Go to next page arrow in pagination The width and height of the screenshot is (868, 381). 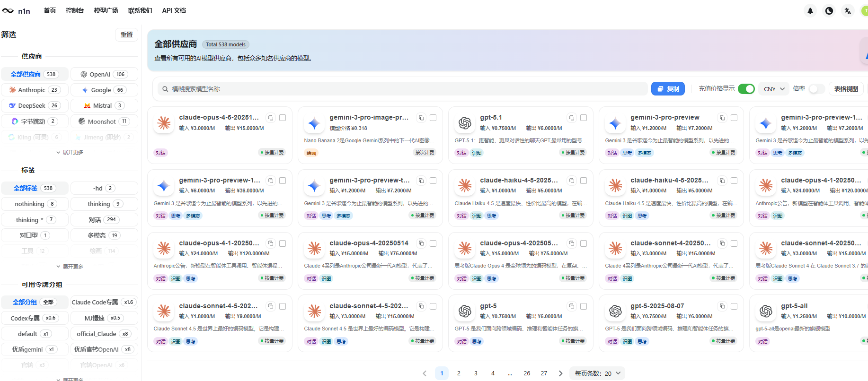(561, 373)
